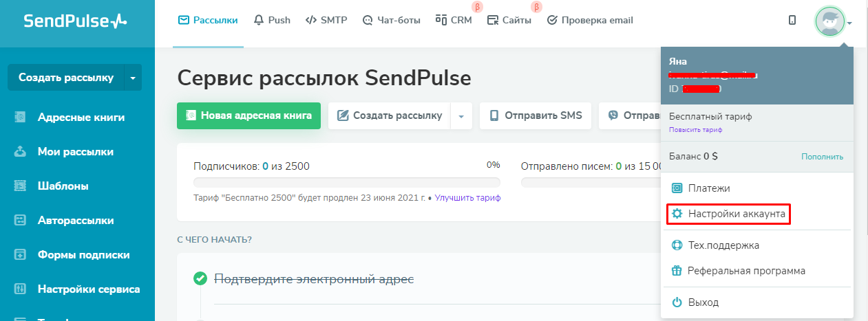This screenshot has height=321, width=868.
Task: Click the SendPulse logo
Action: pos(76,21)
